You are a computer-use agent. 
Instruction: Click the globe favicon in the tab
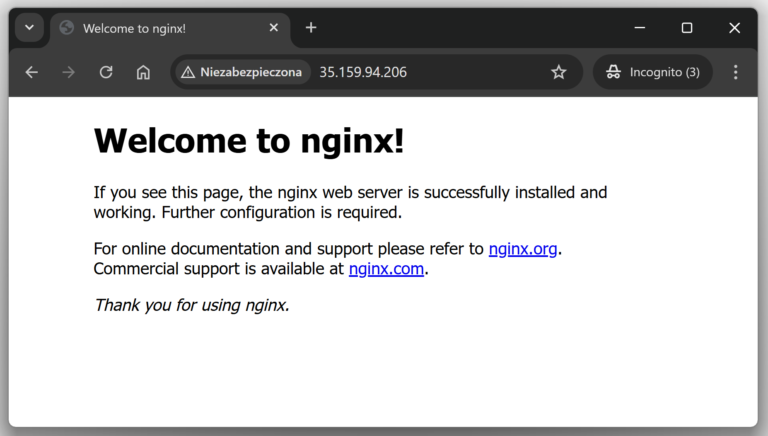(x=67, y=28)
